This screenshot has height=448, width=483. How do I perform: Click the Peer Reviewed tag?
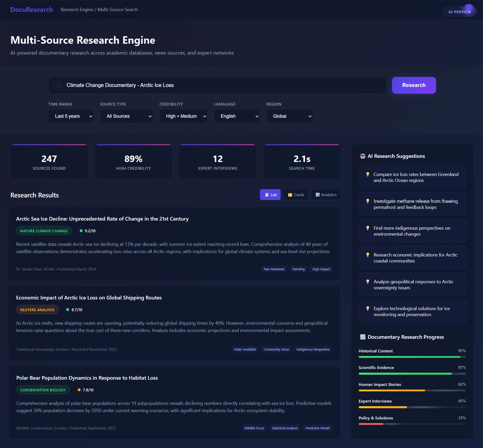pyautogui.click(x=274, y=269)
